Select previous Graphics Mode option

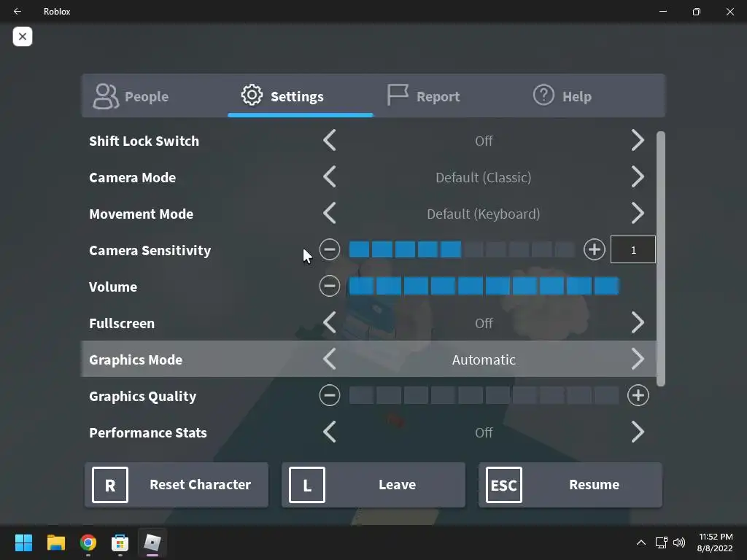(330, 359)
